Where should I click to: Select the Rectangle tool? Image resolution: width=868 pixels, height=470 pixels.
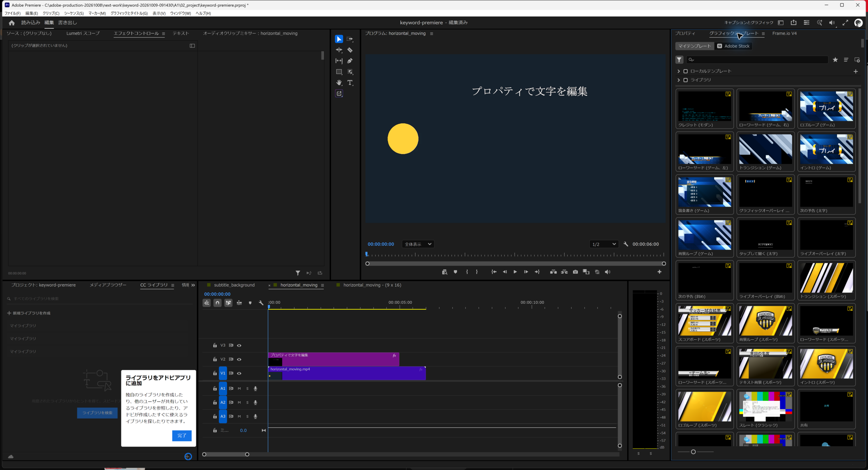click(339, 72)
